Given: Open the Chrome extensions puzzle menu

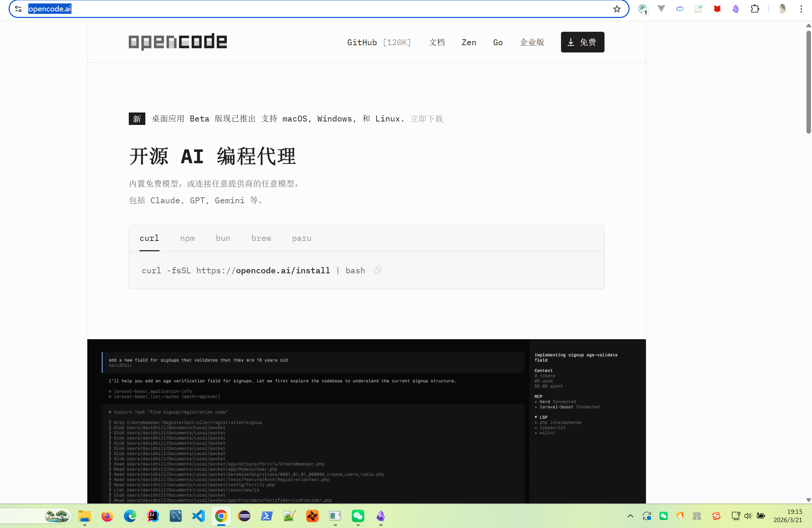Looking at the screenshot, I should (x=755, y=9).
